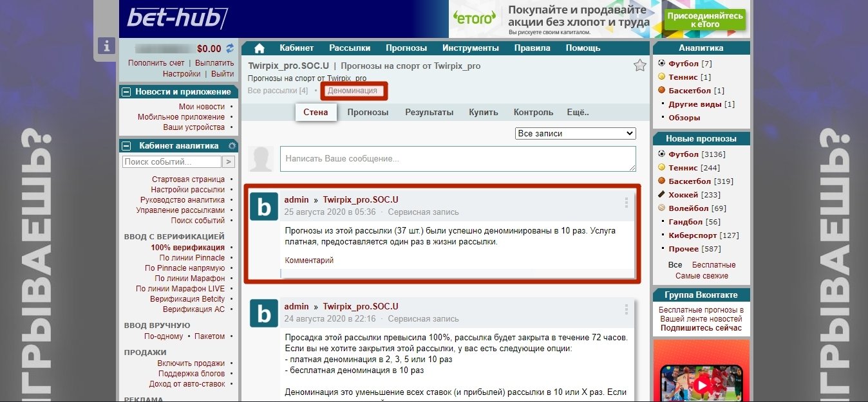This screenshot has width=868, height=402.
Task: Open three-dot menu on 25 августа post
Action: pyautogui.click(x=626, y=203)
